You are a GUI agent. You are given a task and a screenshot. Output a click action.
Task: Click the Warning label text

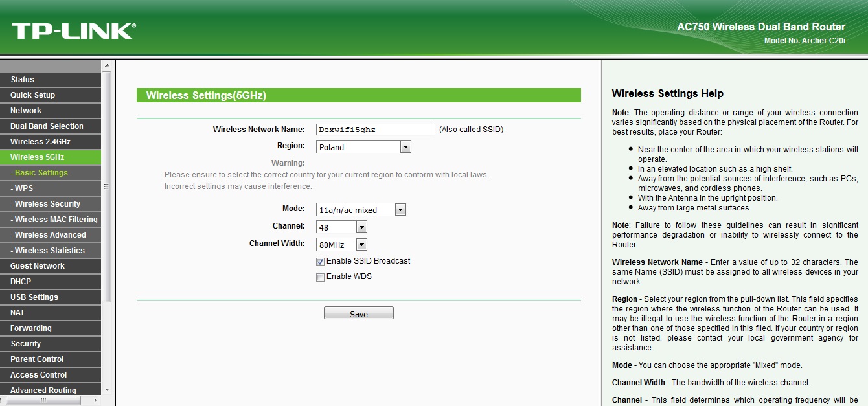288,163
